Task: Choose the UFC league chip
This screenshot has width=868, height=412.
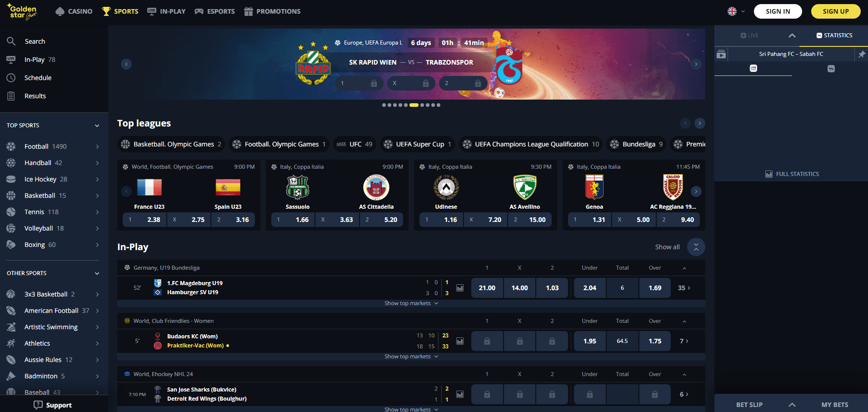Action: 355,144
